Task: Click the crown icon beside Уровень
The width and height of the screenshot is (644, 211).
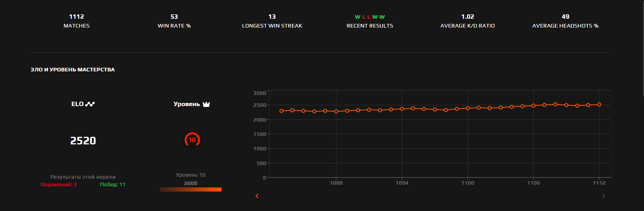Action: tap(206, 104)
